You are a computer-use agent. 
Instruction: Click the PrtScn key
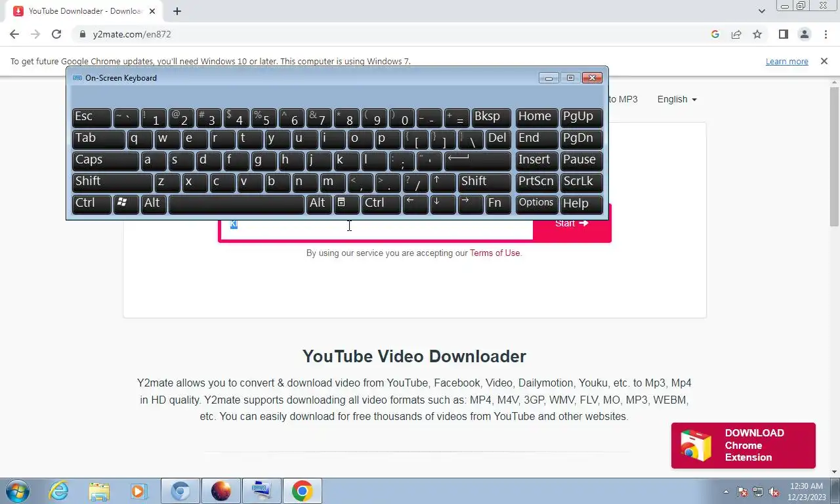point(537,182)
